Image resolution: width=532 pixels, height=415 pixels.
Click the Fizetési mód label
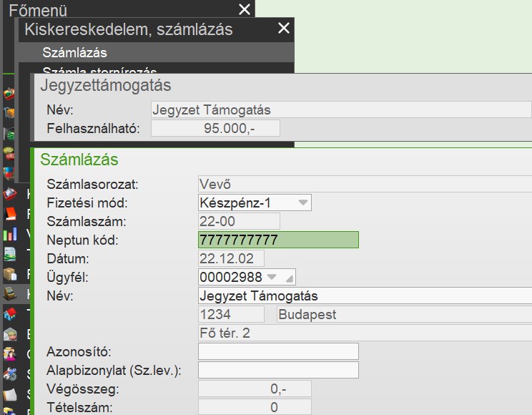tap(87, 202)
